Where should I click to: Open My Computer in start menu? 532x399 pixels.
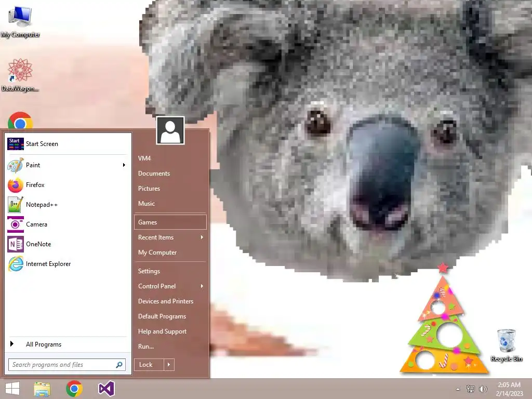(157, 252)
